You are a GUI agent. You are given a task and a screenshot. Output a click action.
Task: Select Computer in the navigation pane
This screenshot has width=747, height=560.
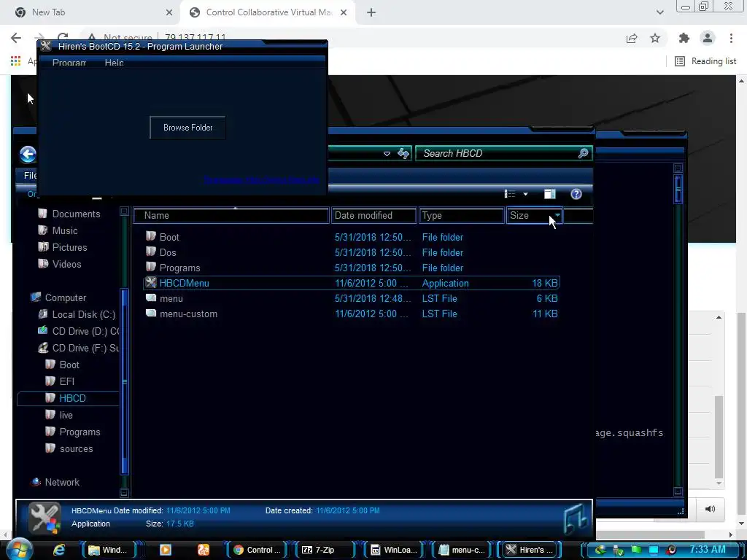[65, 297]
